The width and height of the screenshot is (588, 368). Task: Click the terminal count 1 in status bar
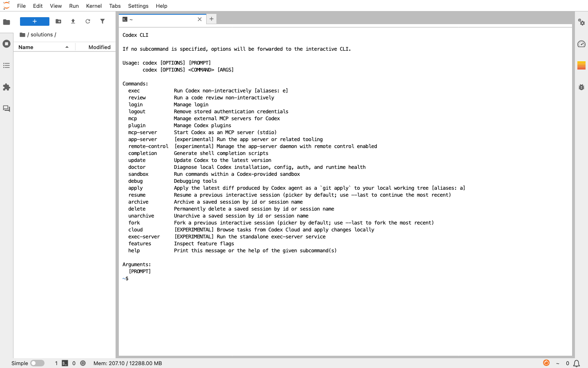(56, 363)
